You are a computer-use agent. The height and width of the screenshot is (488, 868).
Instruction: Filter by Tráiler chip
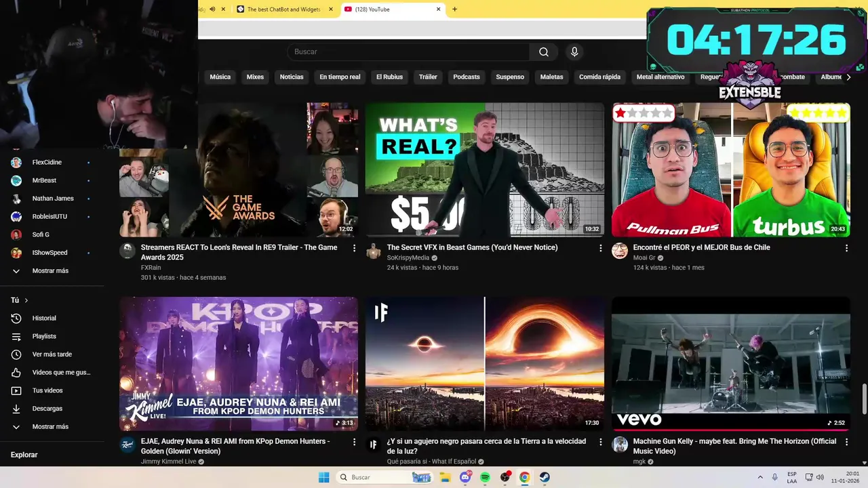tap(428, 77)
